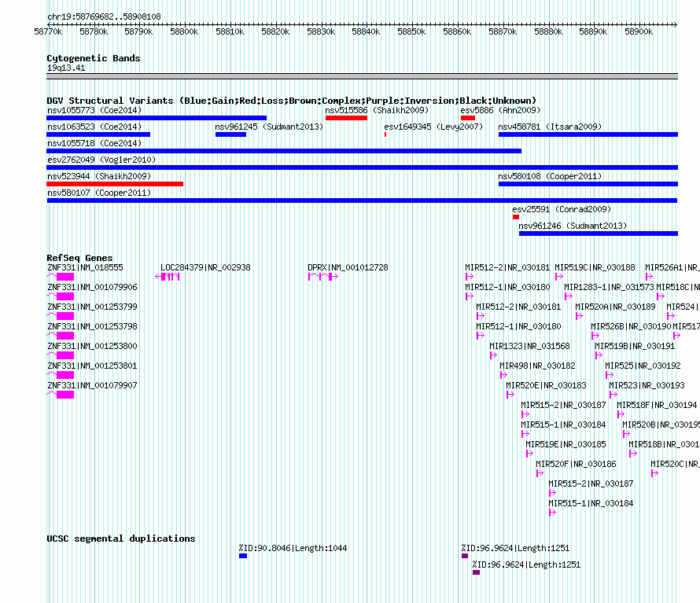Click the nsv1055773 (Coe2014) blue gain bar
The height and width of the screenshot is (603, 700).
click(157, 118)
